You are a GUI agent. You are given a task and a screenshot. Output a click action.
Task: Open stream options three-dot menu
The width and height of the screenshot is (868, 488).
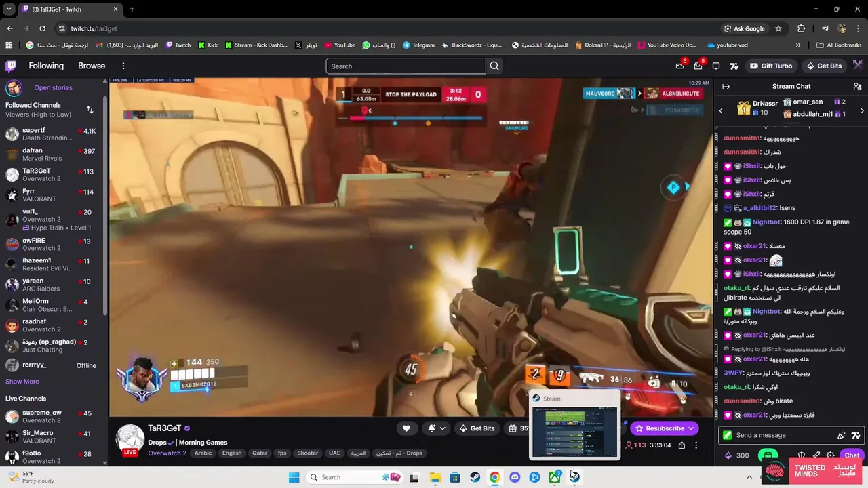[x=696, y=445]
